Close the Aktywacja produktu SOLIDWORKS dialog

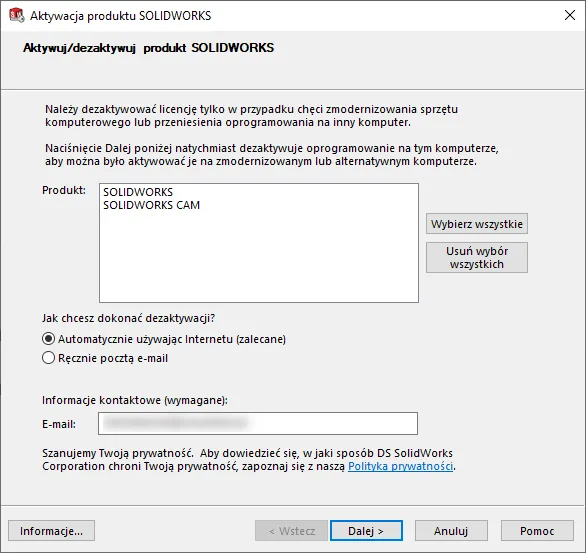click(570, 15)
